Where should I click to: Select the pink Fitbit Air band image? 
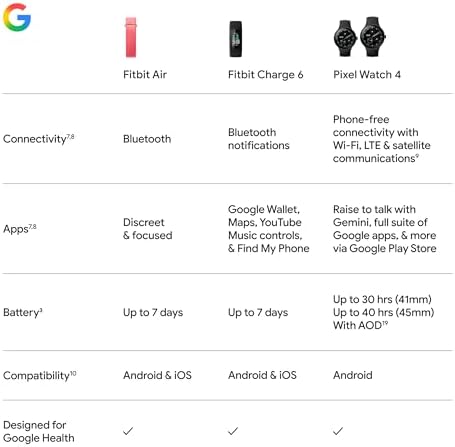pyautogui.click(x=131, y=37)
